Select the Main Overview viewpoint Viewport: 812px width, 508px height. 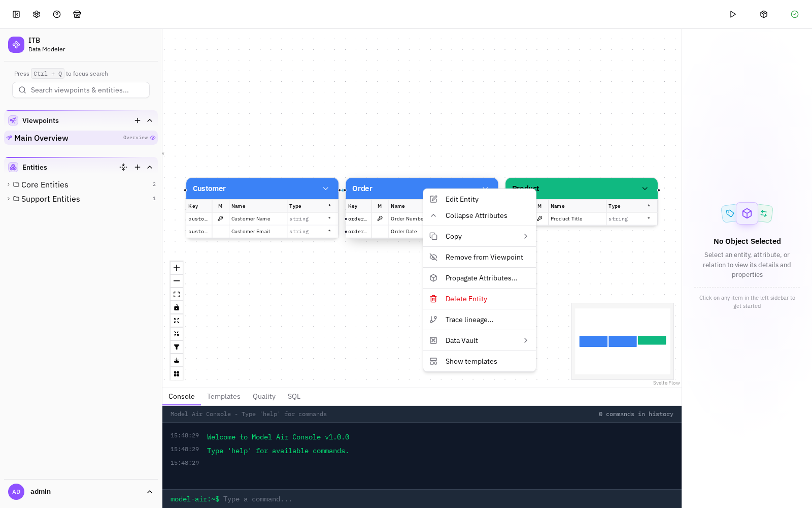[x=81, y=138]
